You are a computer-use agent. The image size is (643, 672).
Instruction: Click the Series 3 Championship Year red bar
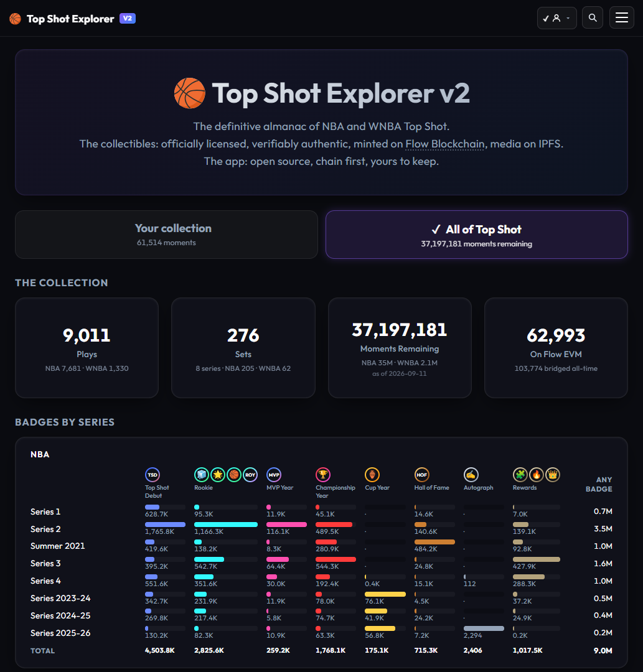click(x=336, y=559)
